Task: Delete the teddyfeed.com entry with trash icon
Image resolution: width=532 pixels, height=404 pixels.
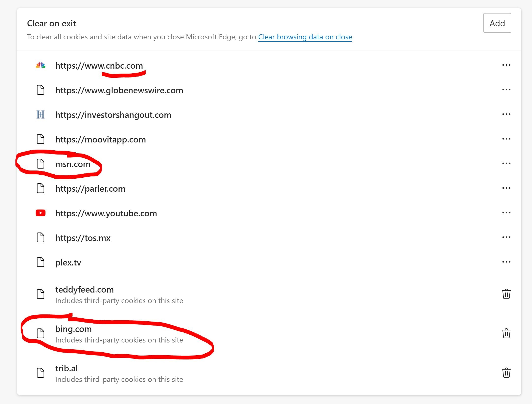Action: [506, 294]
